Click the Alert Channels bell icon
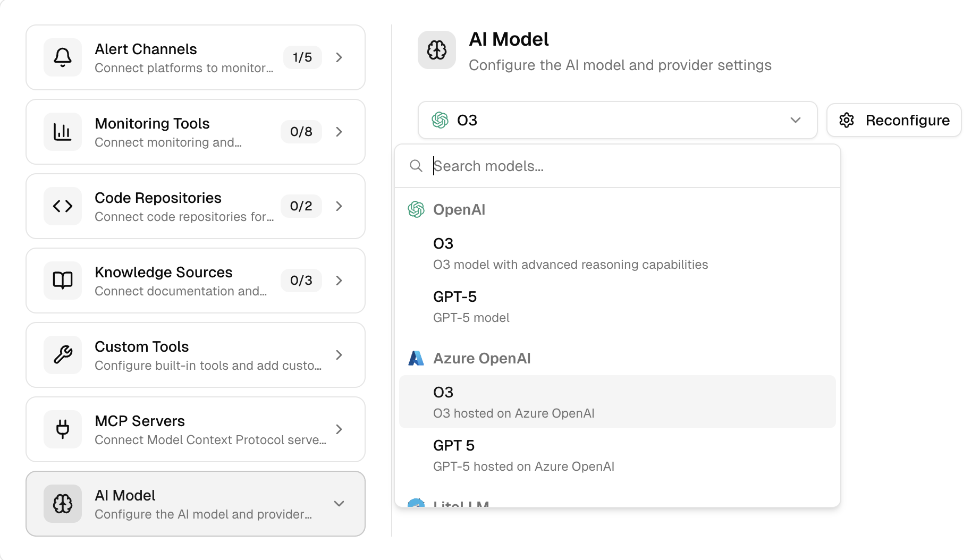The width and height of the screenshot is (980, 560). pyautogui.click(x=63, y=57)
